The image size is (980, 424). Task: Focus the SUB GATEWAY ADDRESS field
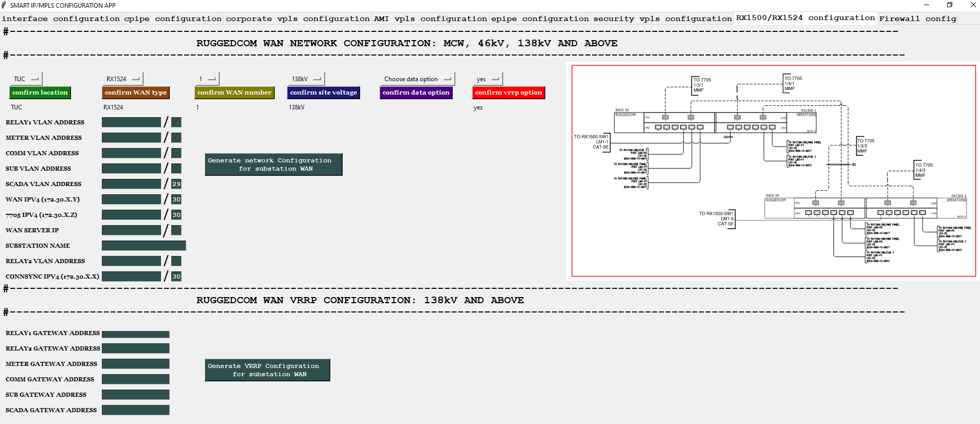click(x=136, y=395)
